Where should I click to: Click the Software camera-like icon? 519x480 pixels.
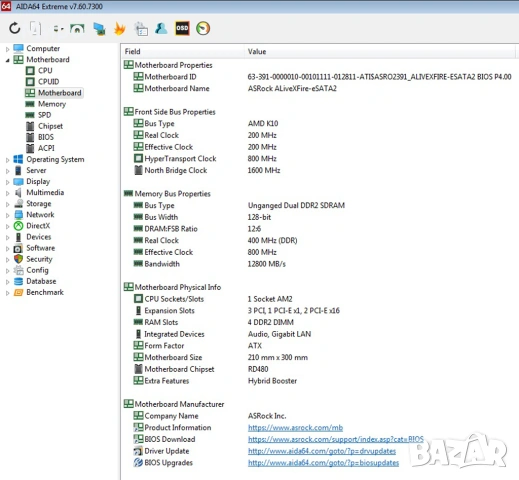pos(18,248)
